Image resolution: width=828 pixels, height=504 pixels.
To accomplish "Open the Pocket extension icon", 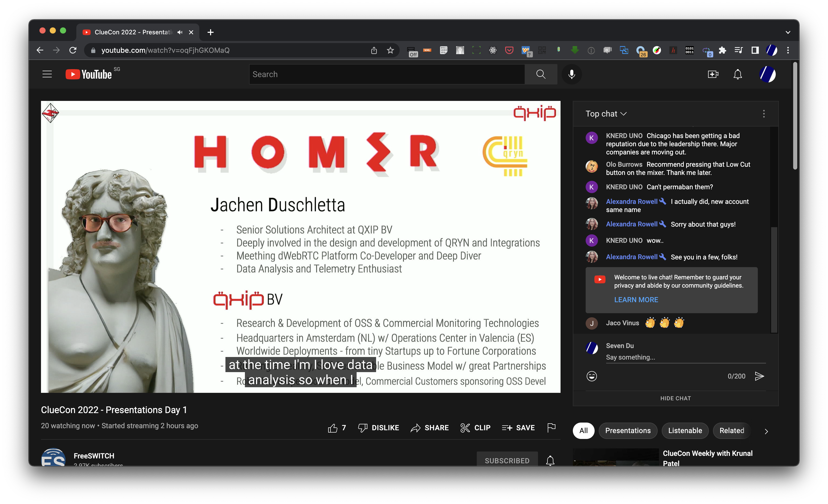I will click(x=509, y=50).
